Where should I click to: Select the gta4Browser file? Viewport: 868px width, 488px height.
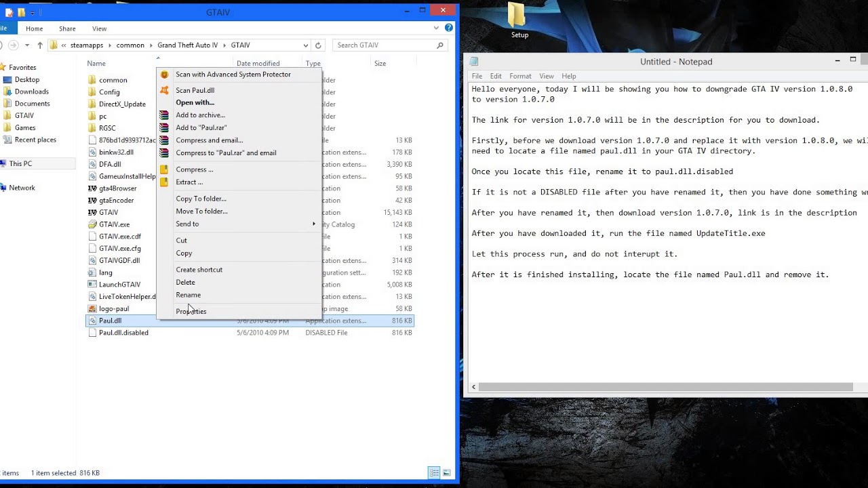point(117,188)
